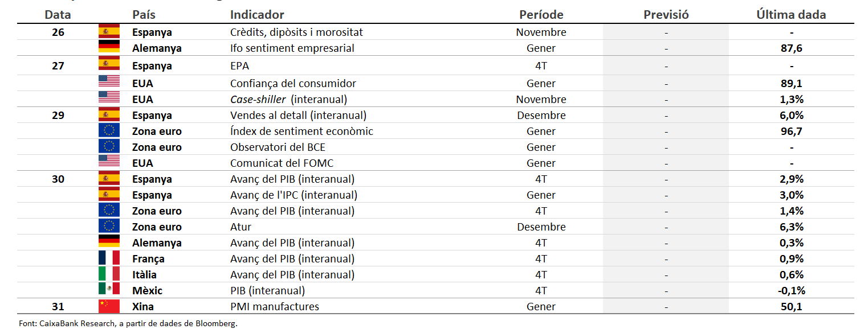The image size is (868, 333).
Task: Click the 87,6 value for Alemanya
Action: pos(791,48)
